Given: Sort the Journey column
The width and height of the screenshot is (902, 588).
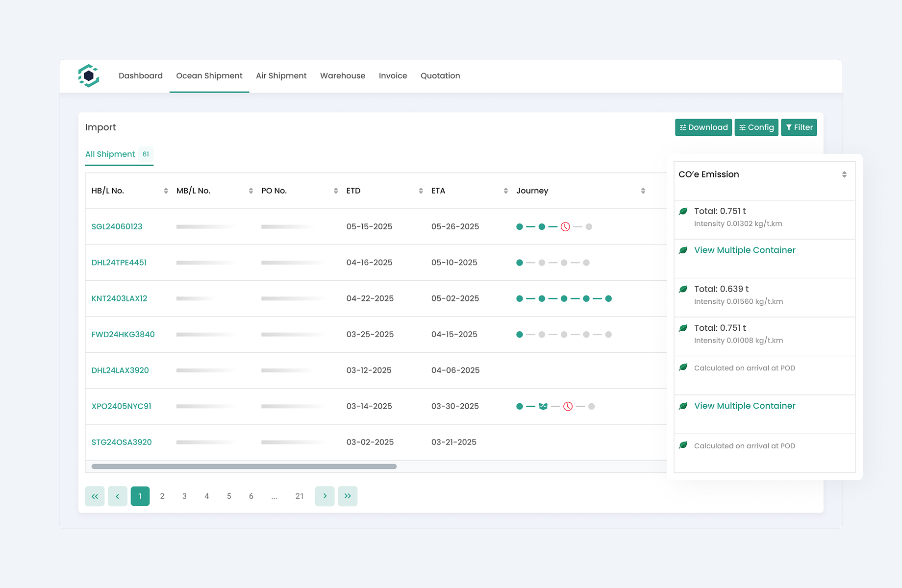Looking at the screenshot, I should click(x=643, y=191).
